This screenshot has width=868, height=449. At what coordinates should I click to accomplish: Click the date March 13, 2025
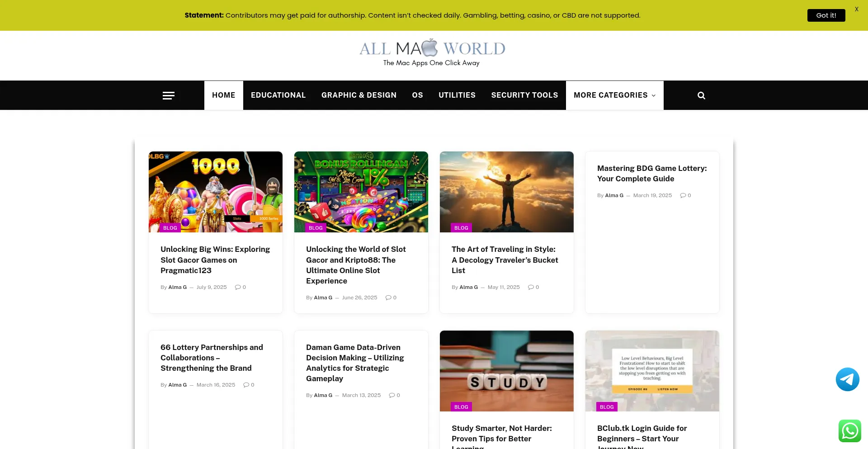(x=362, y=395)
